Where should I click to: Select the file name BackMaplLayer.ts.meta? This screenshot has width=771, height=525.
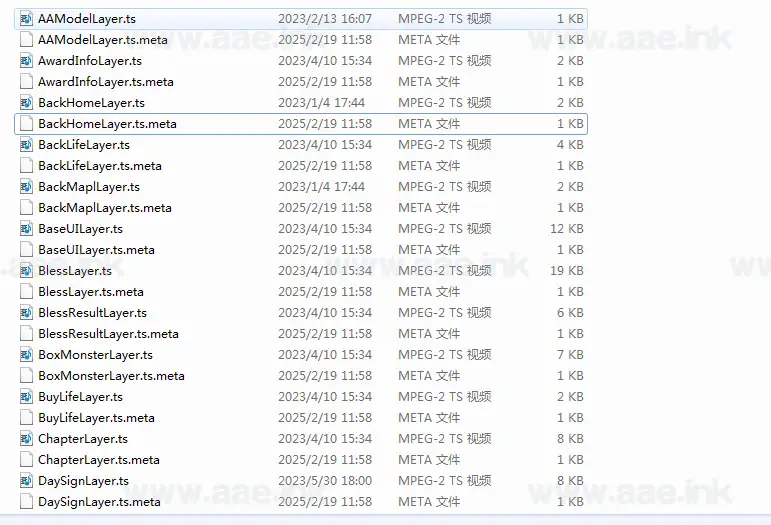[105, 208]
